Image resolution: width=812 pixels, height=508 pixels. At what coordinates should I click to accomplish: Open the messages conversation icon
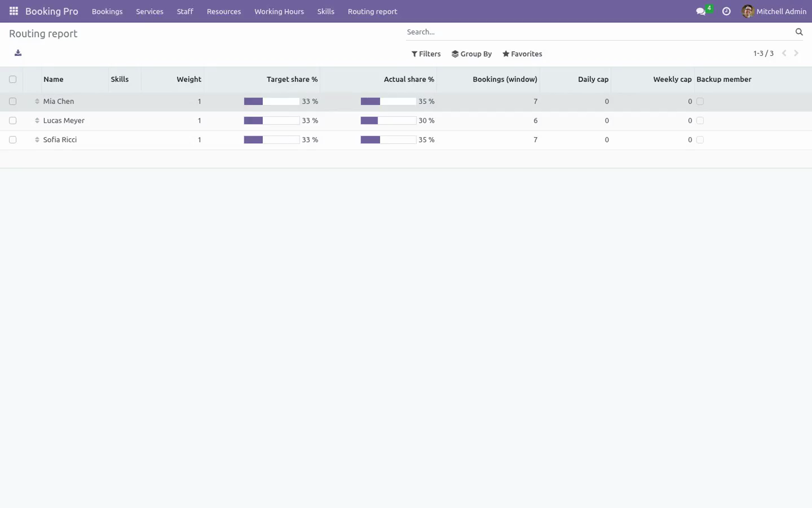pos(701,11)
